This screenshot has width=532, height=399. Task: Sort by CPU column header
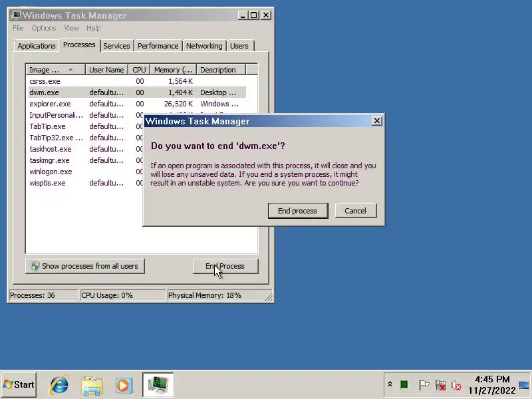tap(139, 70)
